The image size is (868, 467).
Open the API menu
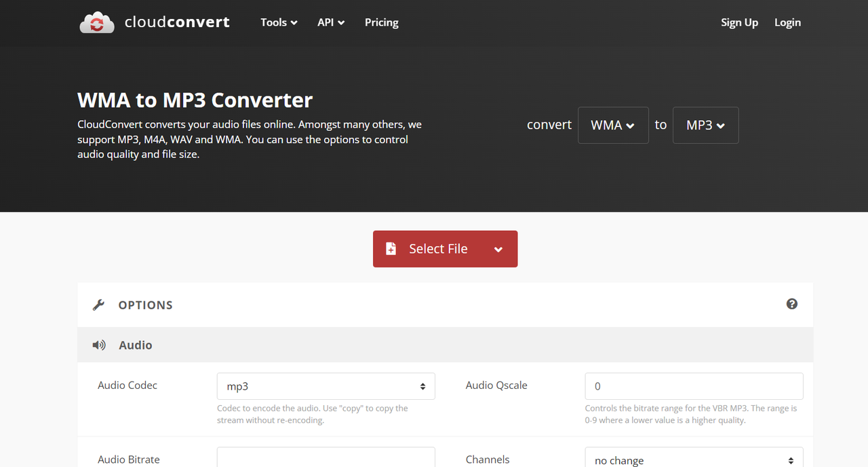tap(331, 22)
